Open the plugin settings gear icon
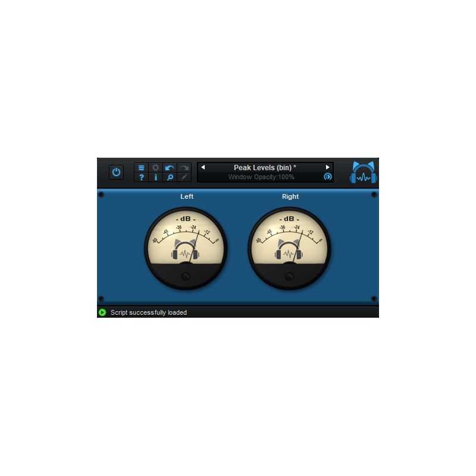 click(155, 168)
